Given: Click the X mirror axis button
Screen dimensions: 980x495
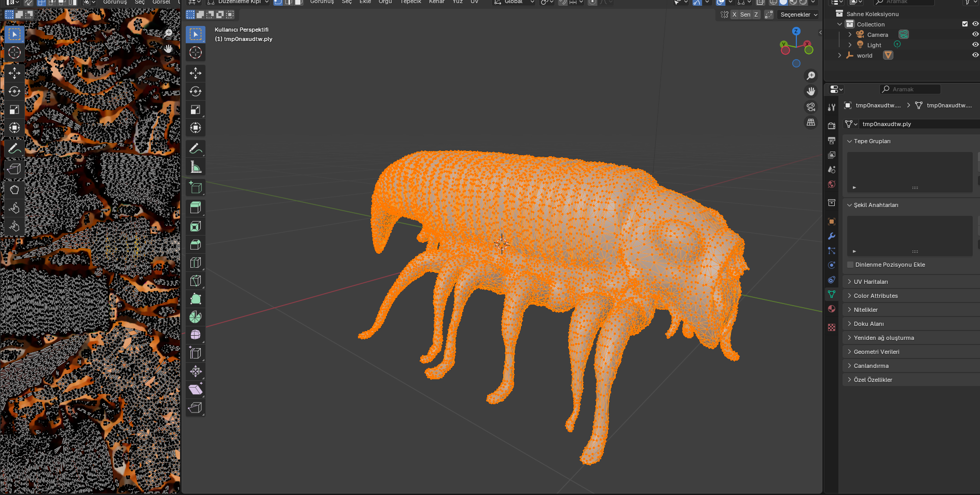Looking at the screenshot, I should point(734,15).
